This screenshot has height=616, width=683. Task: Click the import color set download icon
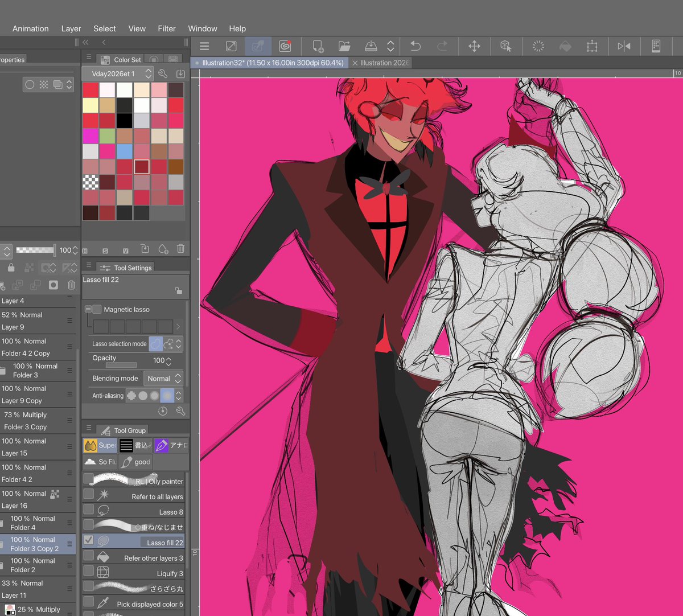tap(180, 73)
